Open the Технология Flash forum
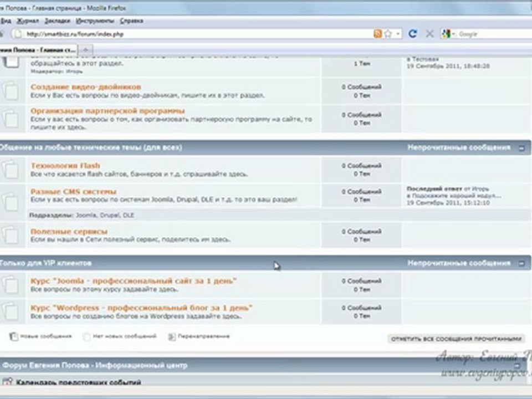532x399 pixels. tap(65, 166)
